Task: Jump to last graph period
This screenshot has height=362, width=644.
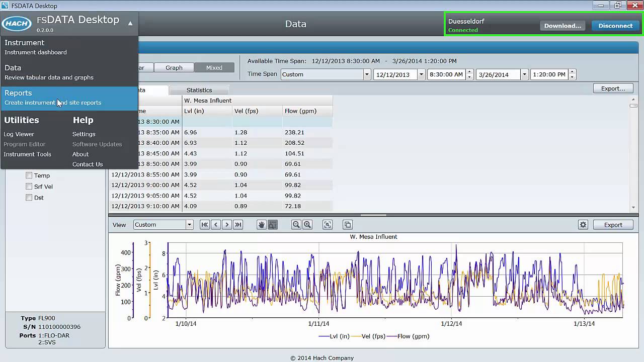Action: [x=238, y=225]
